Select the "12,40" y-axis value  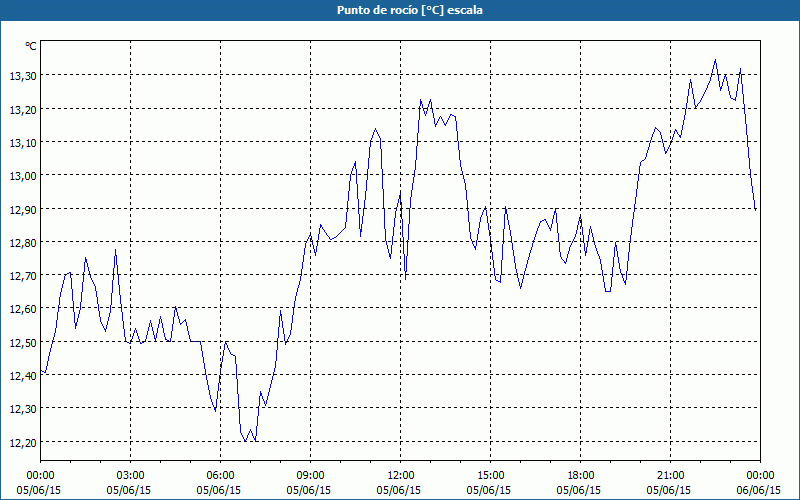point(23,376)
